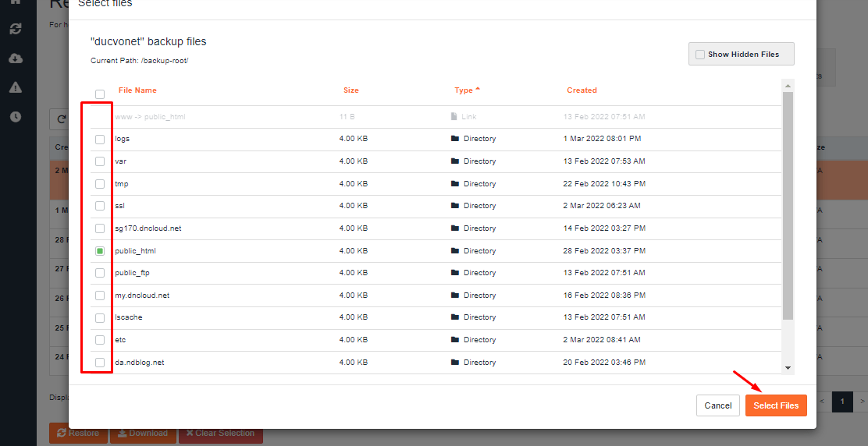The width and height of the screenshot is (868, 446).
Task: Enable the Show Hidden Files checkbox
Action: (x=700, y=55)
